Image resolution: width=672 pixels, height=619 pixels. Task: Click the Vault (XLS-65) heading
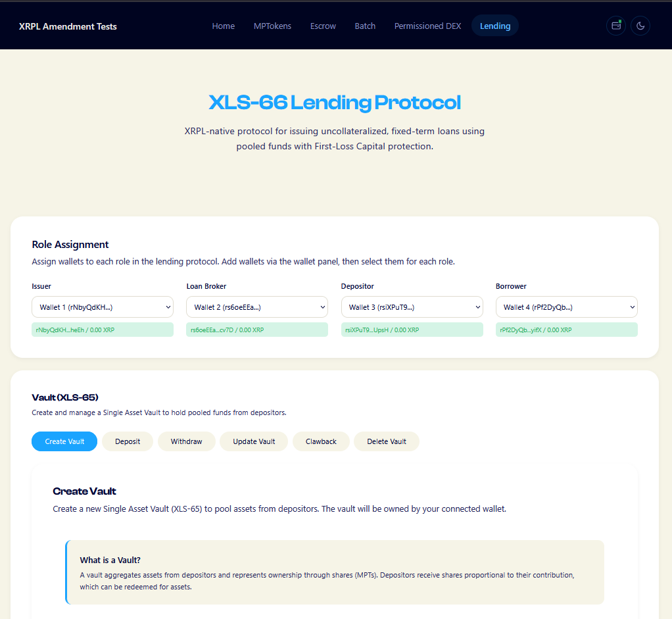coord(65,397)
